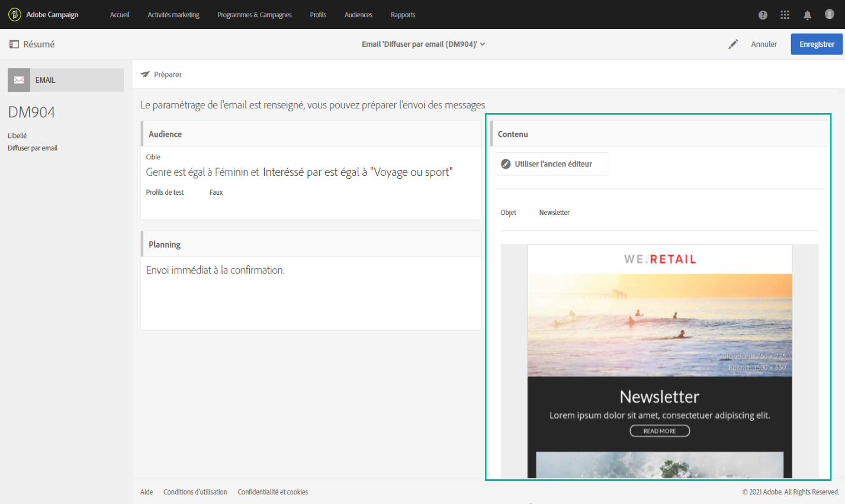
Task: Click Utiliser l'ancien éditeur button
Action: 552,164
